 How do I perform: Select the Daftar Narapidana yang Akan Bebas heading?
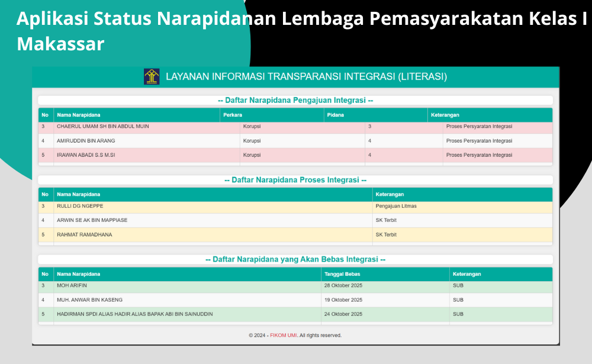pyautogui.click(x=295, y=259)
